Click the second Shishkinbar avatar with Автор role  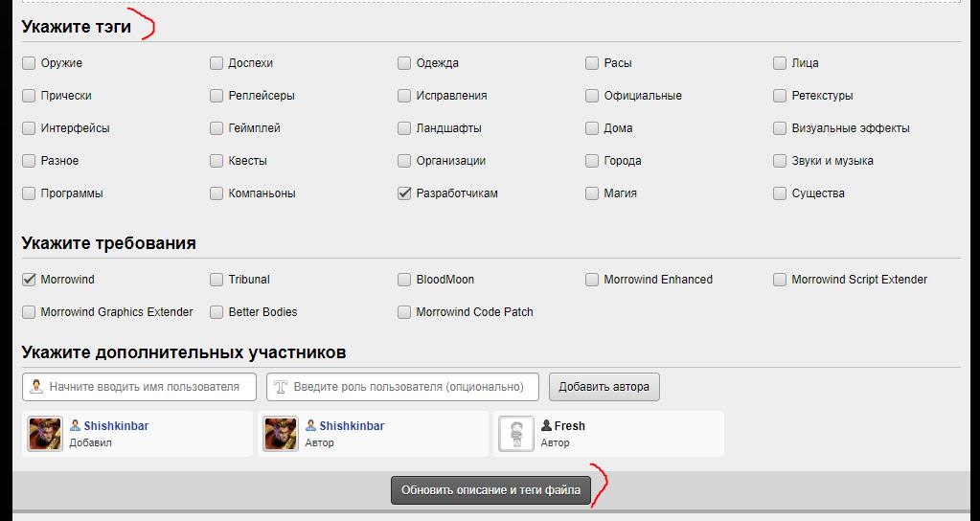coord(281,434)
